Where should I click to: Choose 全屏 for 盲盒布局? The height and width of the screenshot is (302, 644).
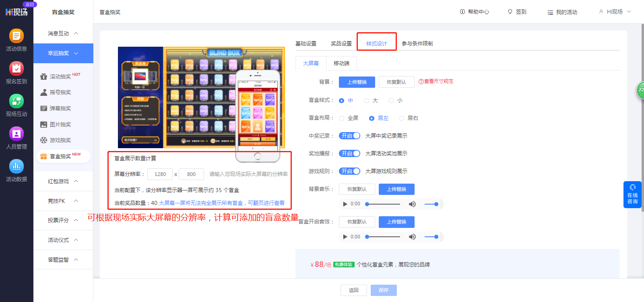[342, 118]
